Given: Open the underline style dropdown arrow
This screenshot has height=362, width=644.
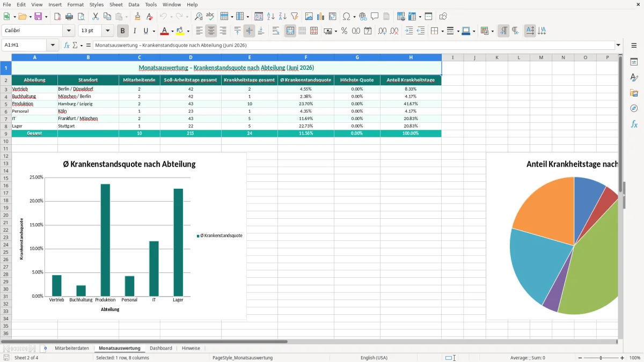Looking at the screenshot, I should click(153, 31).
